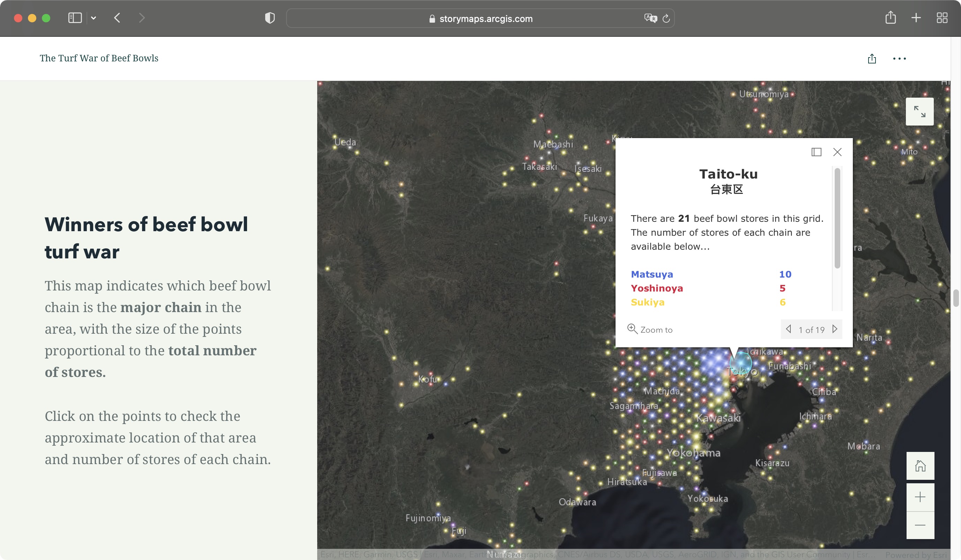
Task: Click the Utsunomiya map label
Action: [x=763, y=94]
